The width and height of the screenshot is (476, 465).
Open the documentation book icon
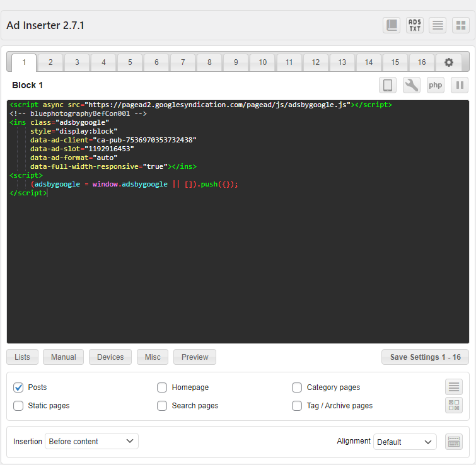pos(392,25)
